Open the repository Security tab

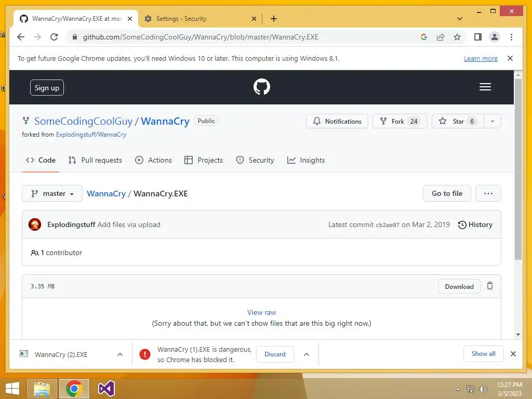[255, 160]
